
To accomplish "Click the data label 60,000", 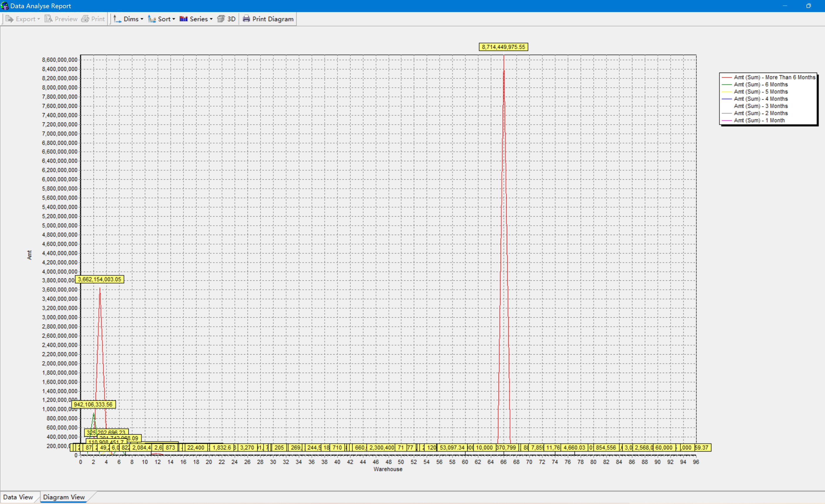I will 664,447.
